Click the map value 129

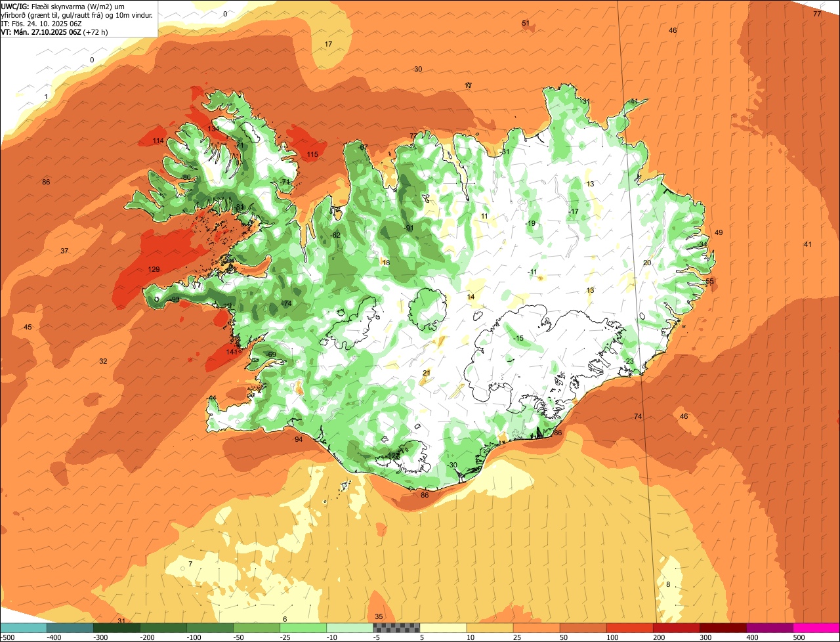[154, 269]
